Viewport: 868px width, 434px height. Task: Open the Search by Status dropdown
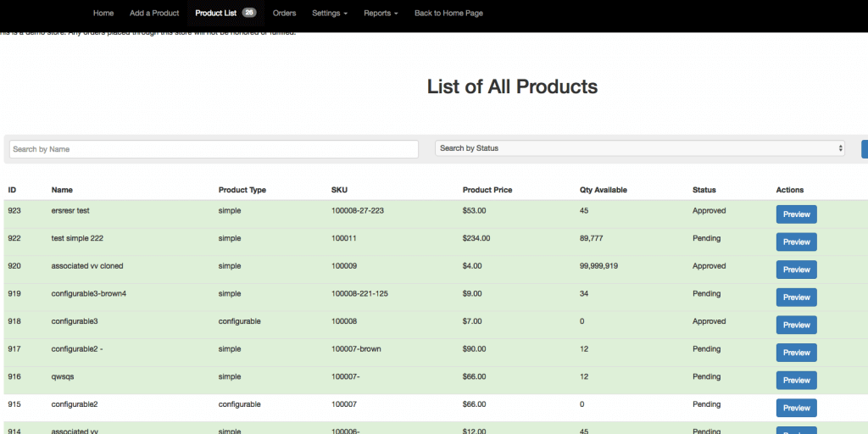pos(640,148)
